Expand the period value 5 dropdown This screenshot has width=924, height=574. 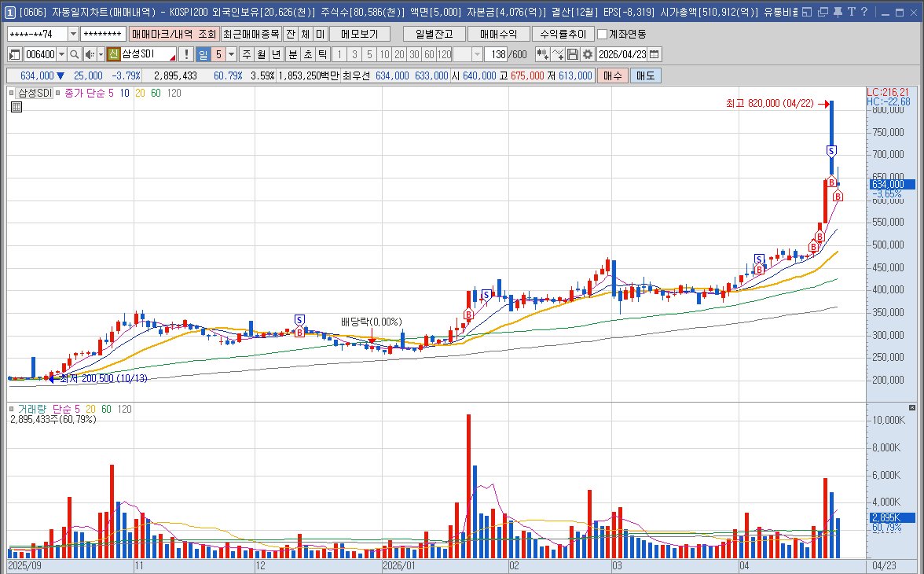coord(231,54)
